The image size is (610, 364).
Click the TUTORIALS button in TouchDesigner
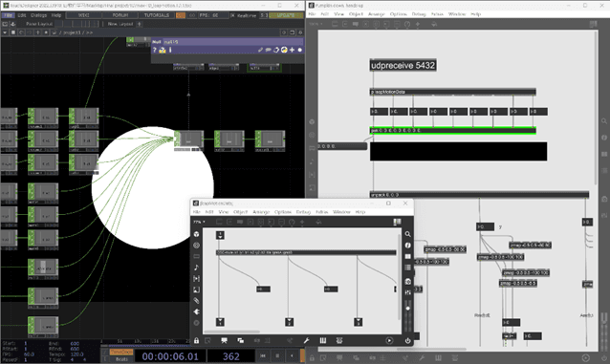[157, 15]
